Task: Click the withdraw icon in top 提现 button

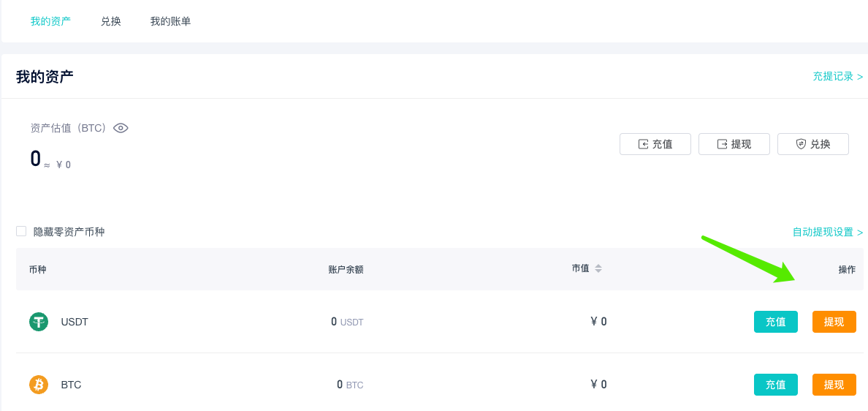Action: (722, 144)
